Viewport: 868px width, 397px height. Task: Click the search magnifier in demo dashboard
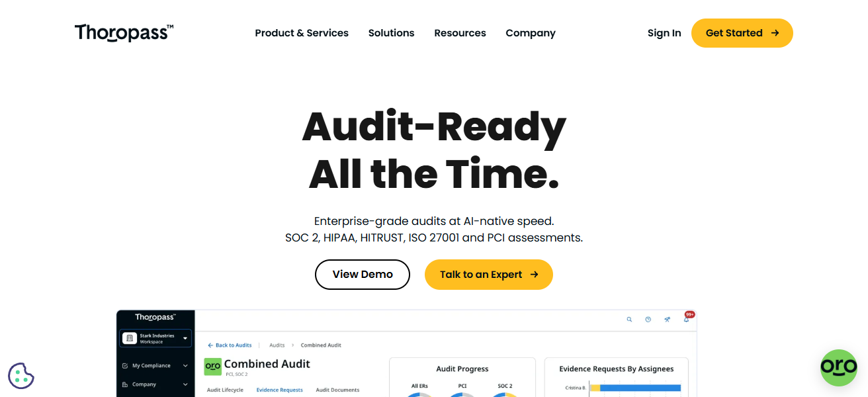click(x=629, y=320)
